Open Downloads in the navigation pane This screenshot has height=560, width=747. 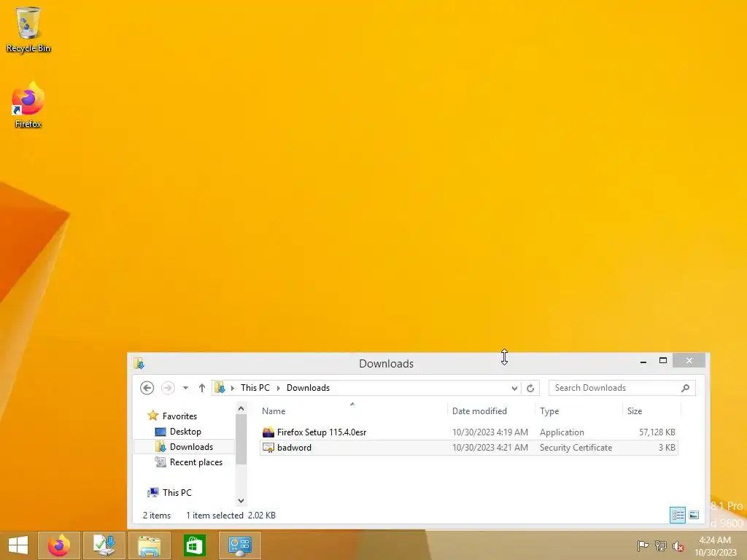(x=191, y=447)
